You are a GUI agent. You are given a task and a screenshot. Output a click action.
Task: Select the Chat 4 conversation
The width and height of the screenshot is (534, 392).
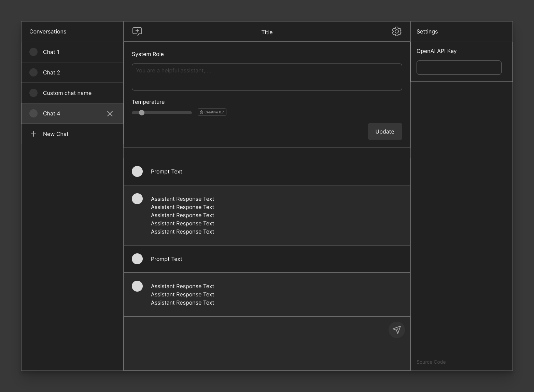(61, 113)
